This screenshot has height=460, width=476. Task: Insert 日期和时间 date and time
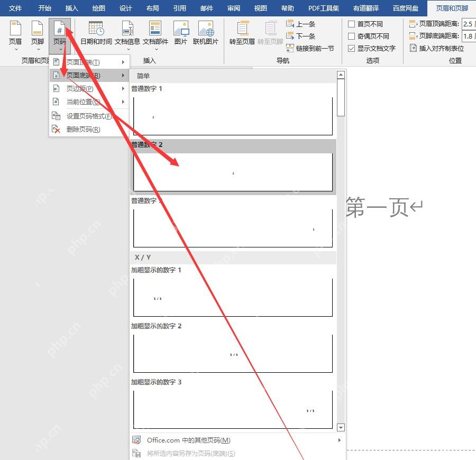click(96, 33)
